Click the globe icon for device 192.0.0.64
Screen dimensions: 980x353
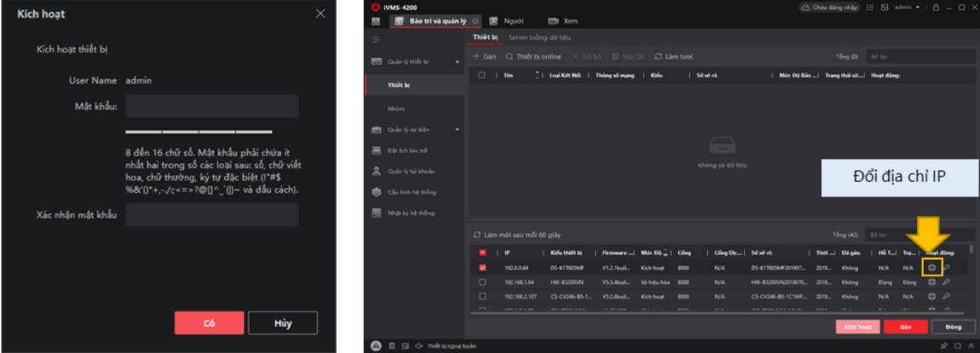click(x=931, y=267)
